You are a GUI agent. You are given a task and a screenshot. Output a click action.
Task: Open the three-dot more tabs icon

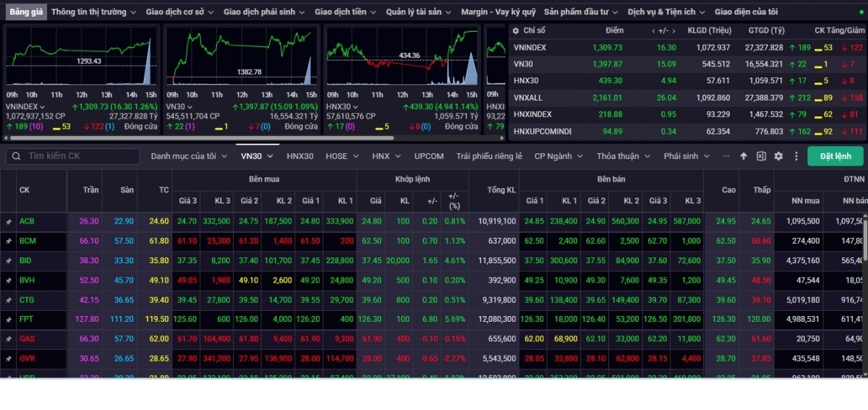click(727, 156)
